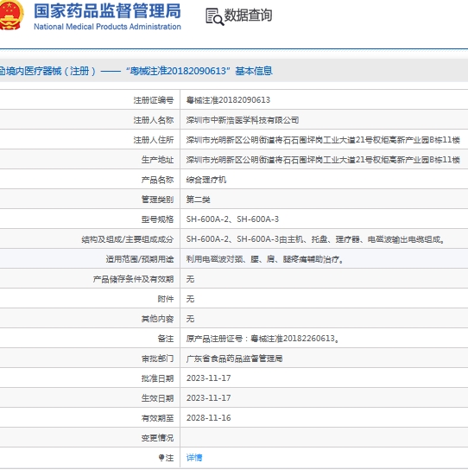Click the 其他内容 label
The height and width of the screenshot is (476, 468).
click(x=157, y=319)
